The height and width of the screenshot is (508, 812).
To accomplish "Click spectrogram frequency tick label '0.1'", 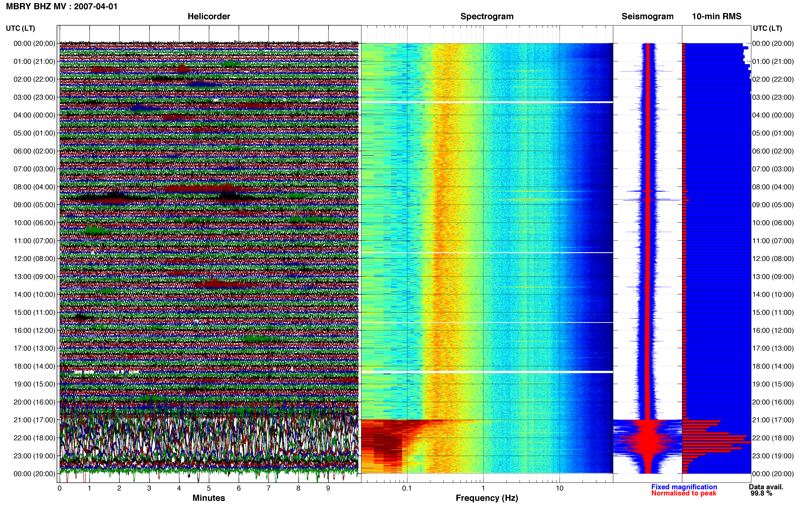I will click(407, 488).
